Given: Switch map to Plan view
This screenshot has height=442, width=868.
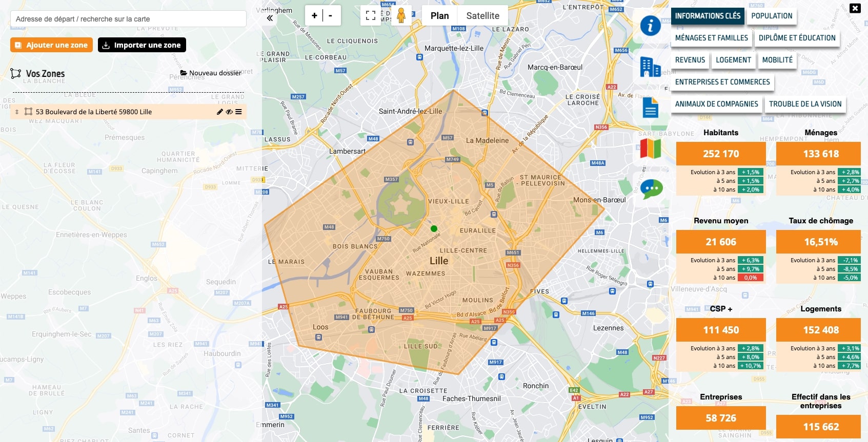Looking at the screenshot, I should tap(440, 15).
